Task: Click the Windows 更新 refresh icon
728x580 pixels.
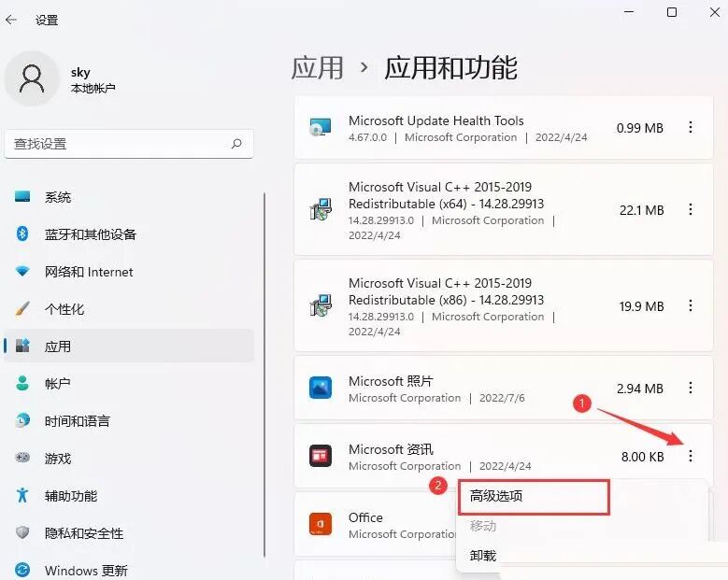Action: coord(22,570)
